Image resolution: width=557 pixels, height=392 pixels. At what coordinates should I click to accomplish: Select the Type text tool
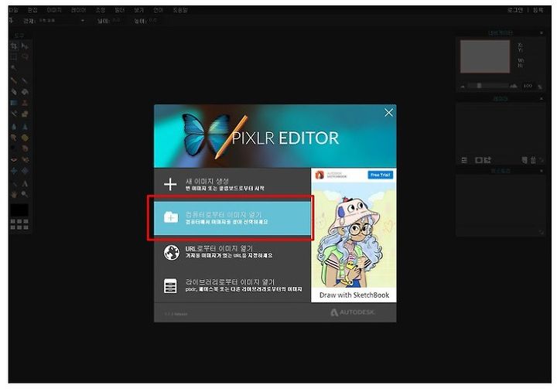click(x=25, y=183)
